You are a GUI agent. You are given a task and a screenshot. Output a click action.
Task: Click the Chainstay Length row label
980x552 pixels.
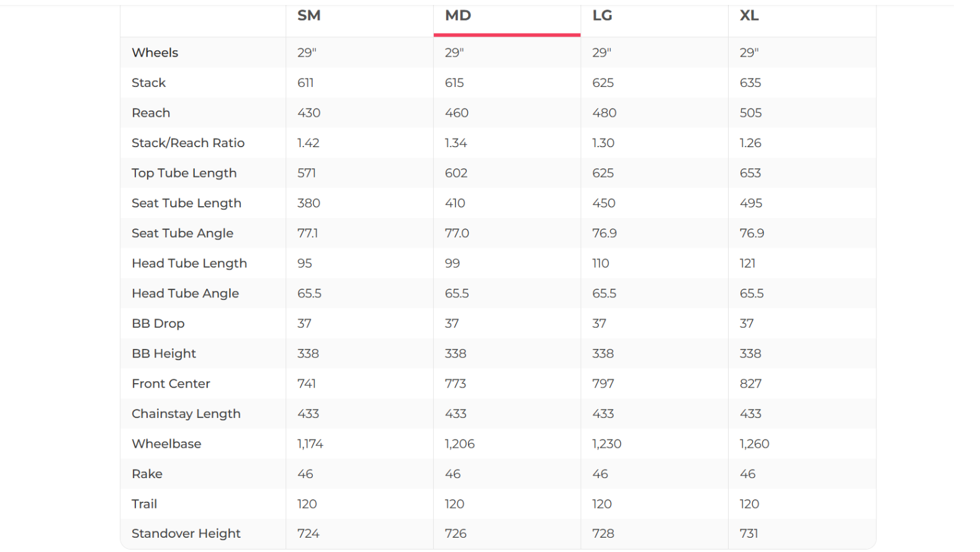(x=186, y=414)
